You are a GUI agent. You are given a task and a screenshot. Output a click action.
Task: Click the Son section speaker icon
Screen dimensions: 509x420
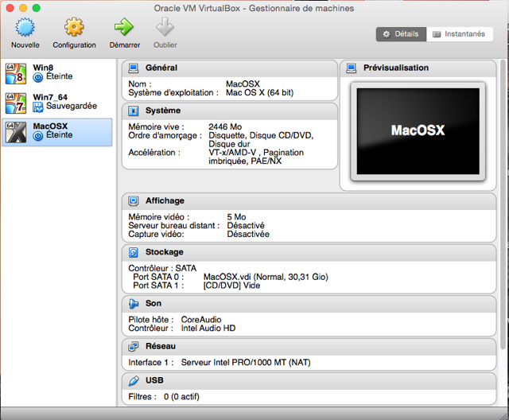133,304
